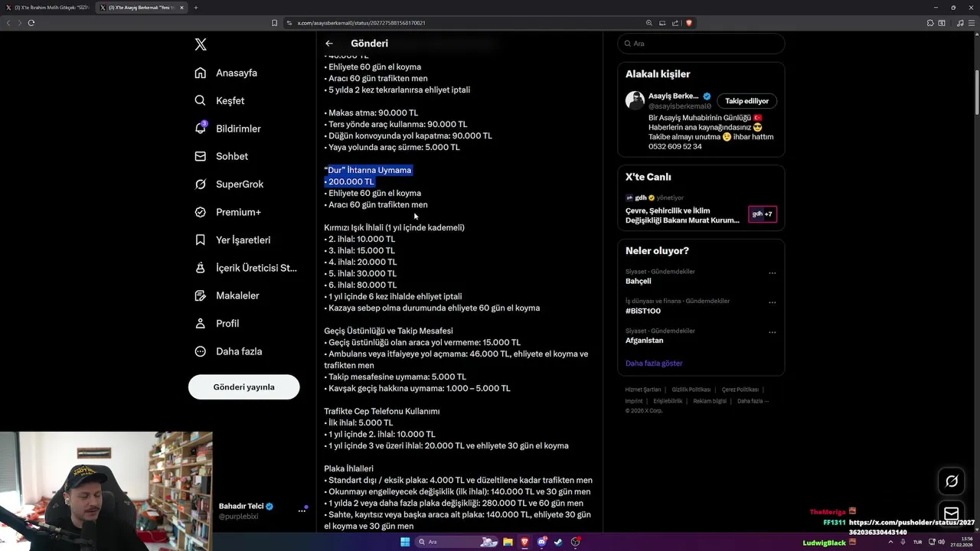Open Anasayfa home in sidebar
The height and width of the screenshot is (551, 980).
tap(227, 73)
